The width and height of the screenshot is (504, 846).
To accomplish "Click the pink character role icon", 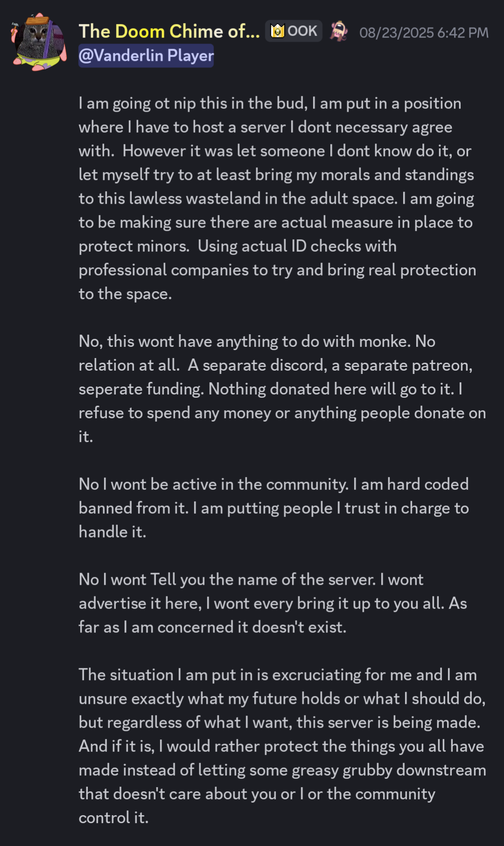I will tap(339, 31).
